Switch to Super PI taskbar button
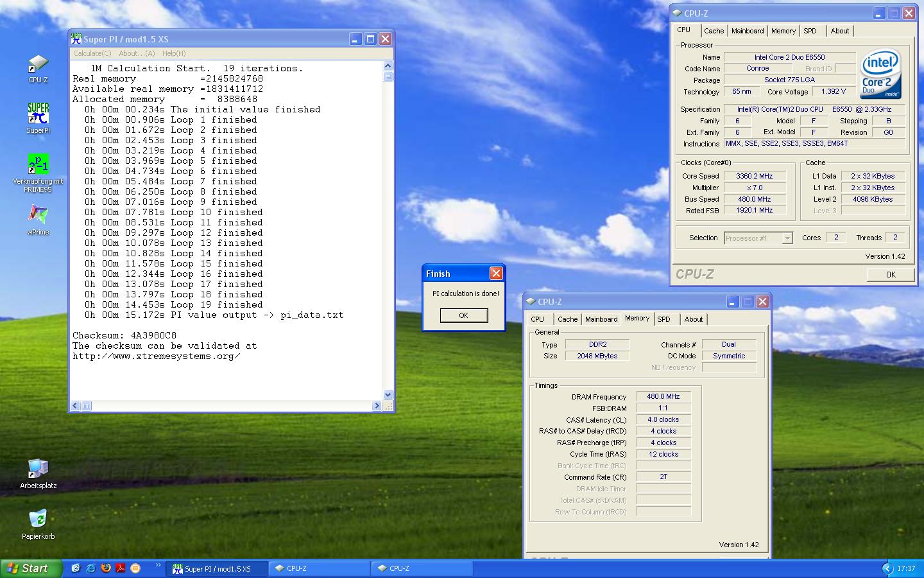Viewport: 924px width, 578px height. pos(217,568)
